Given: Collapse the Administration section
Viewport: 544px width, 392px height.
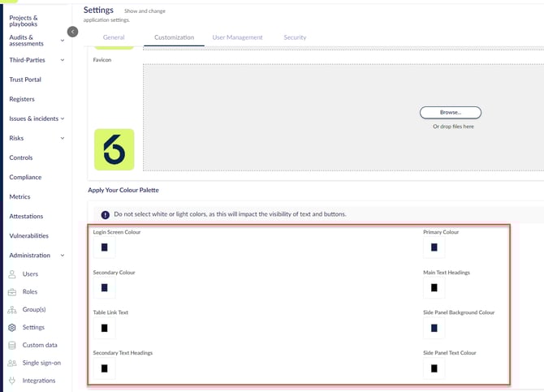Looking at the screenshot, I should point(63,256).
